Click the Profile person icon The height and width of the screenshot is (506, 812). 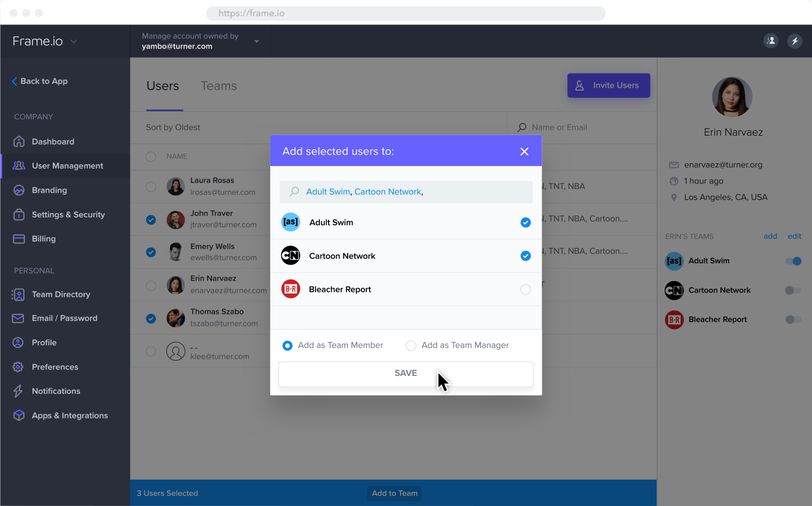click(x=19, y=343)
